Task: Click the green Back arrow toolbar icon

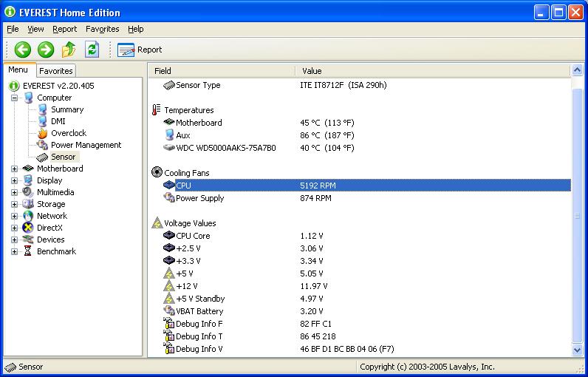Action: [x=22, y=50]
